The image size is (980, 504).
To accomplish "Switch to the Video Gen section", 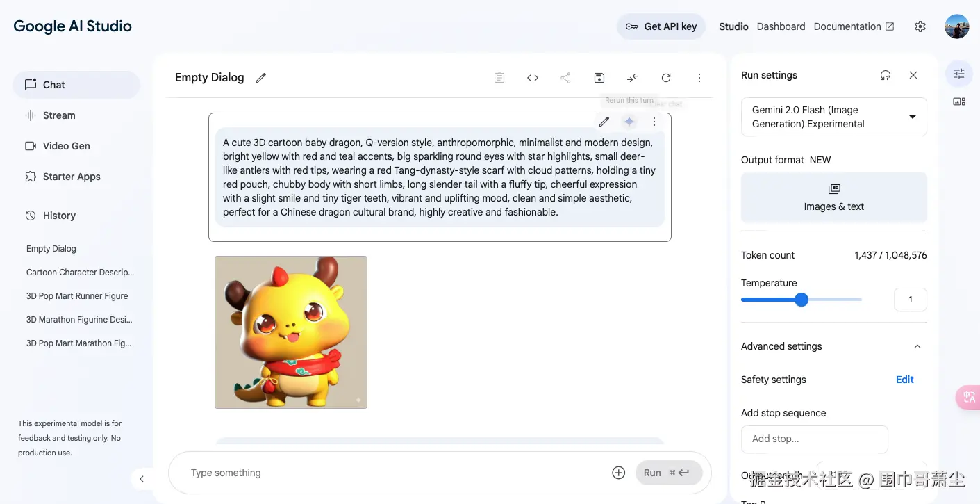I will (67, 145).
